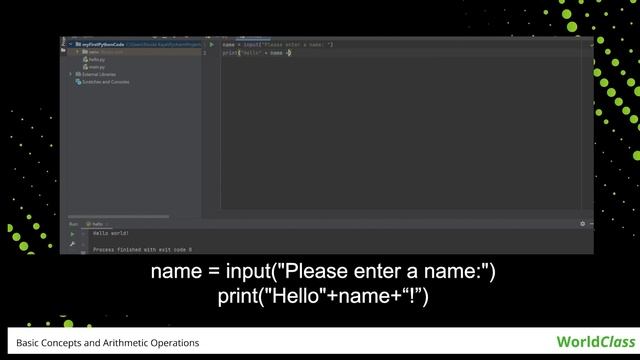Rerun the program with the Run panel play icon
This screenshot has width=640, height=360.
[72, 234]
